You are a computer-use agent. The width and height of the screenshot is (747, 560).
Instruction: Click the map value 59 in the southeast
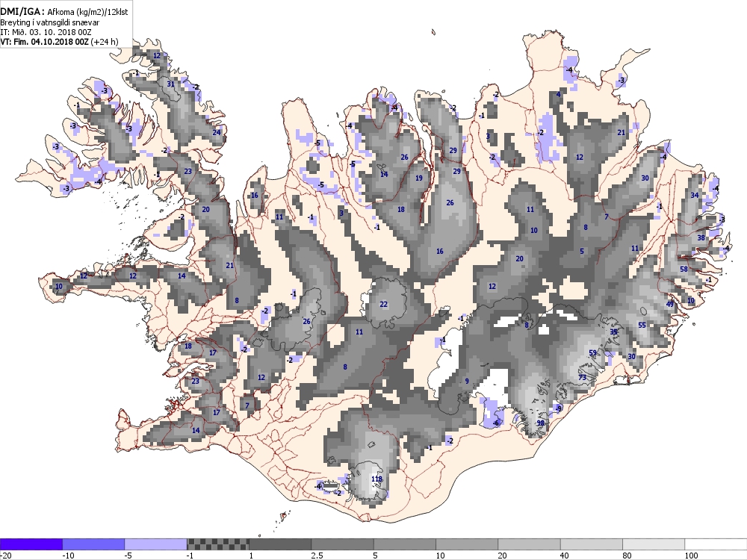click(592, 353)
